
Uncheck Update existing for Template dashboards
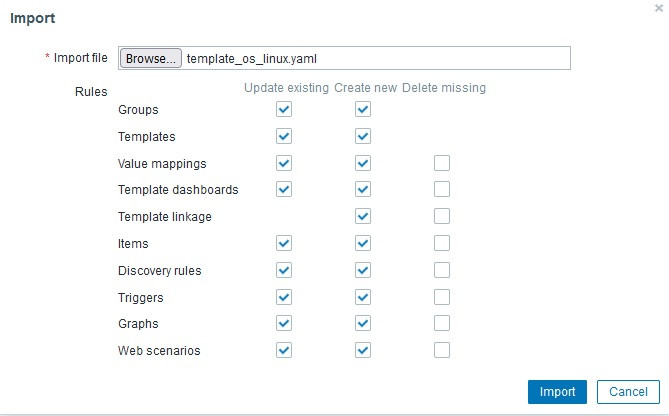[284, 189]
